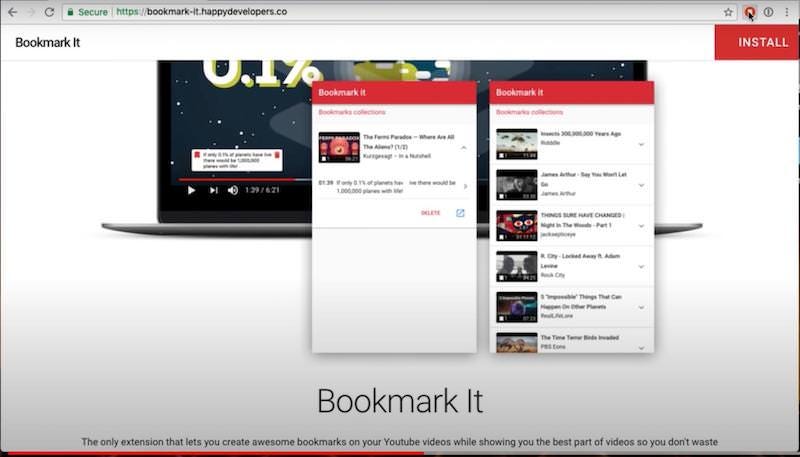This screenshot has width=800, height=457.
Task: Click the James Arthur video thumbnail
Action: click(x=517, y=185)
